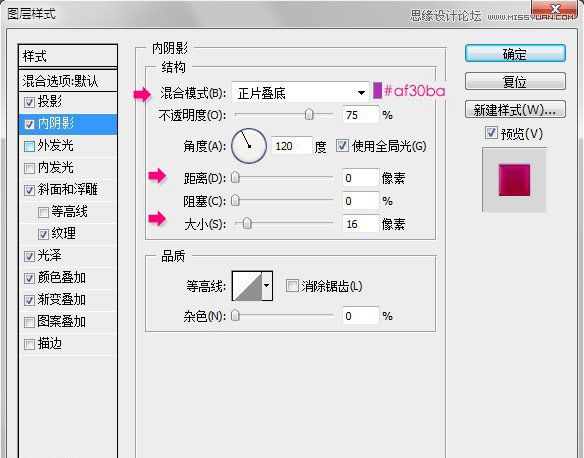Open the 混合模式 blend mode dropdown
This screenshot has width=584, height=458.
[x=300, y=92]
